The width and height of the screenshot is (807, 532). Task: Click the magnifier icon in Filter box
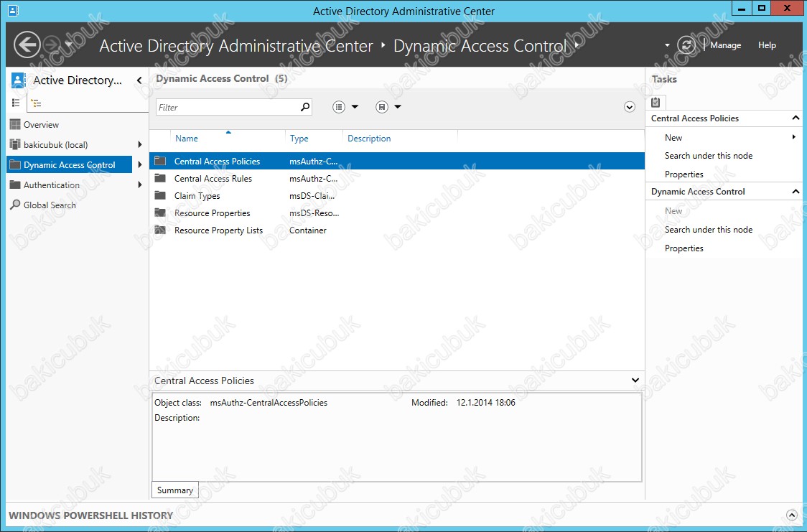[305, 107]
